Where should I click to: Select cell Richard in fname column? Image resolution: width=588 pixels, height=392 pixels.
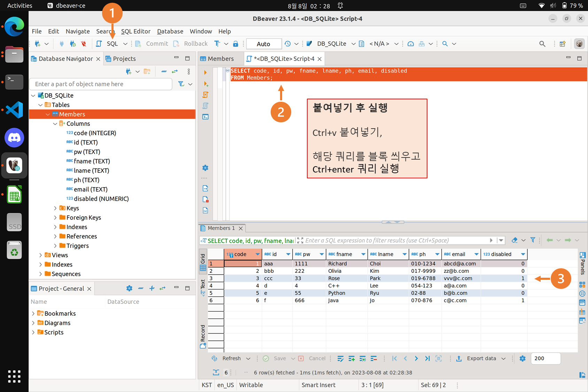click(347, 264)
